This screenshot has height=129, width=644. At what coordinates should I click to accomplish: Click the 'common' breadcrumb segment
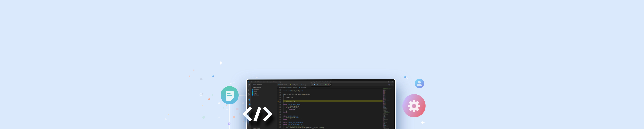coord(295,87)
